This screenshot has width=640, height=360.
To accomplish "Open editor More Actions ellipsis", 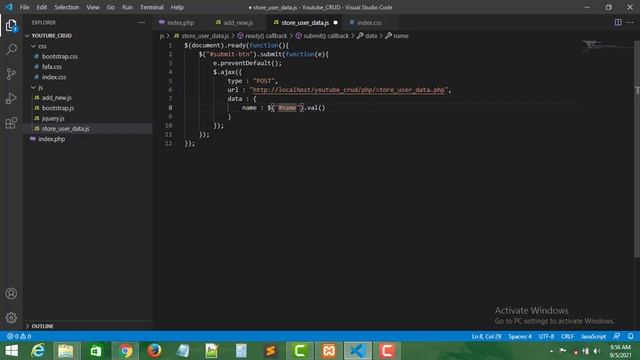I will (x=630, y=22).
